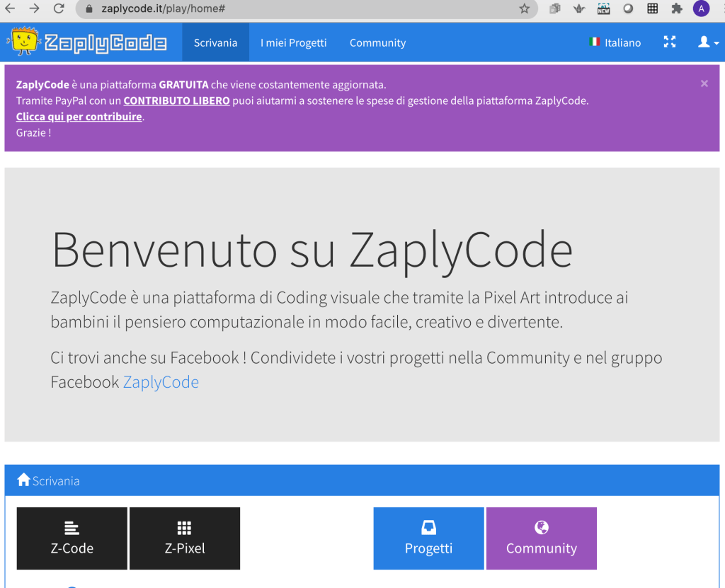The width and height of the screenshot is (725, 588).
Task: Click the ZaplyCode logo mascot
Action: [24, 42]
